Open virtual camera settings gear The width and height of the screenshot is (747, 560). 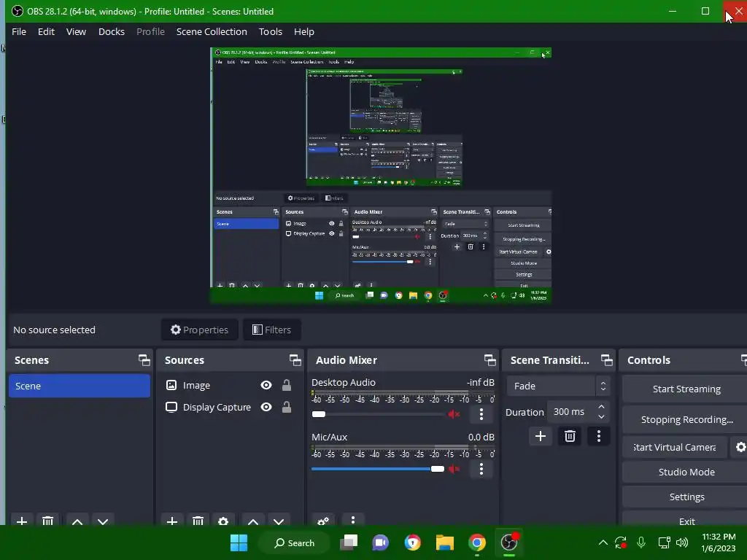tap(740, 447)
